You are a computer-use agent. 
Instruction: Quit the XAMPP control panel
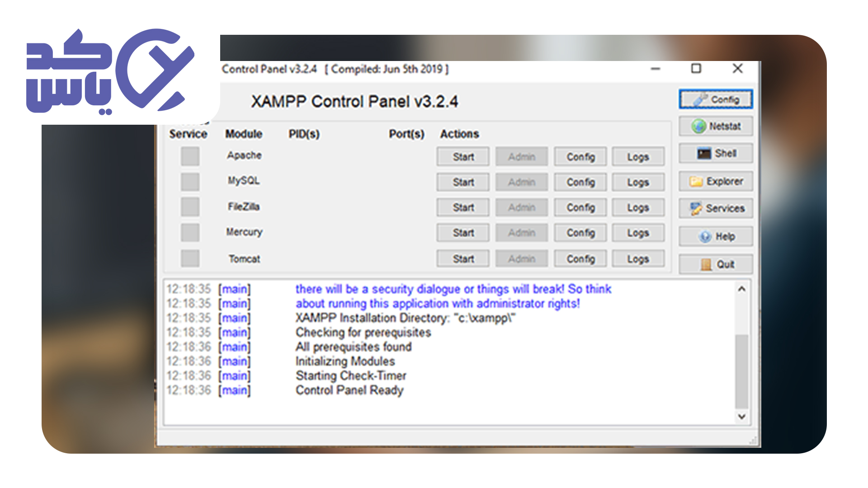pyautogui.click(x=716, y=264)
